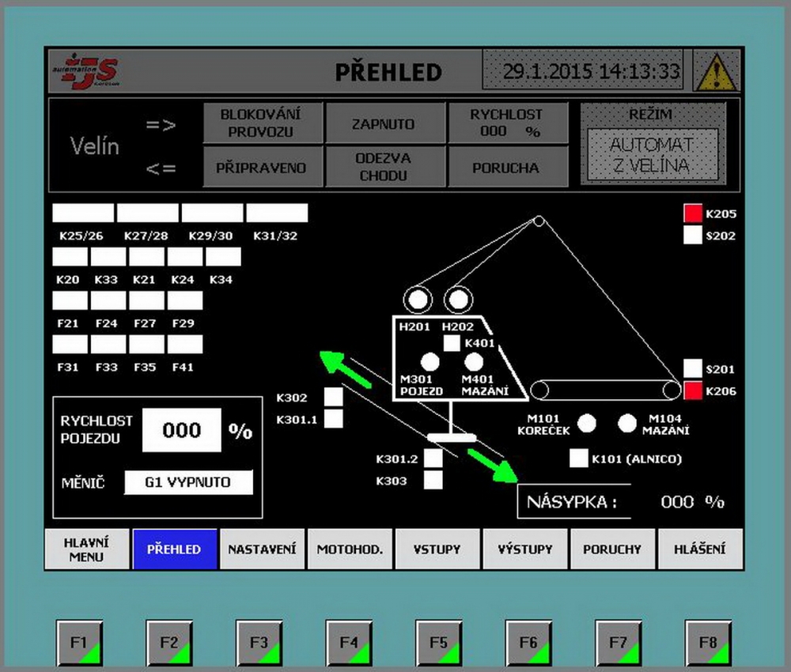Click the red K205 status indicator
This screenshot has height=672, width=791.
point(693,213)
